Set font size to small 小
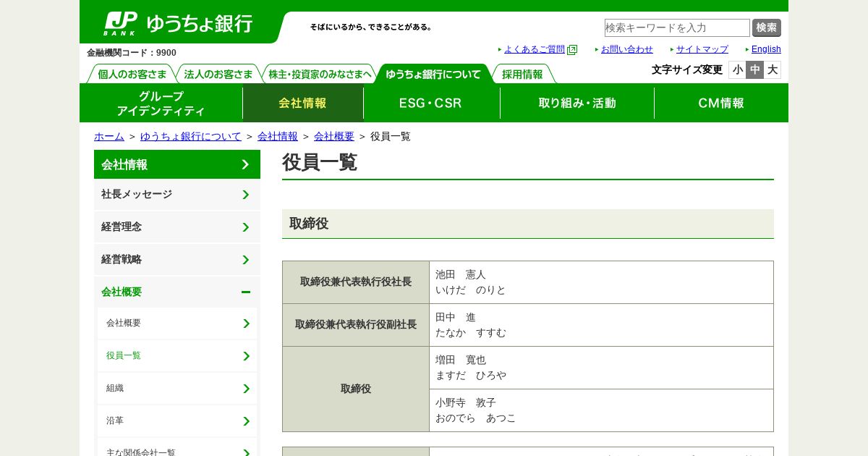Image resolution: width=868 pixels, height=456 pixels. tap(737, 69)
